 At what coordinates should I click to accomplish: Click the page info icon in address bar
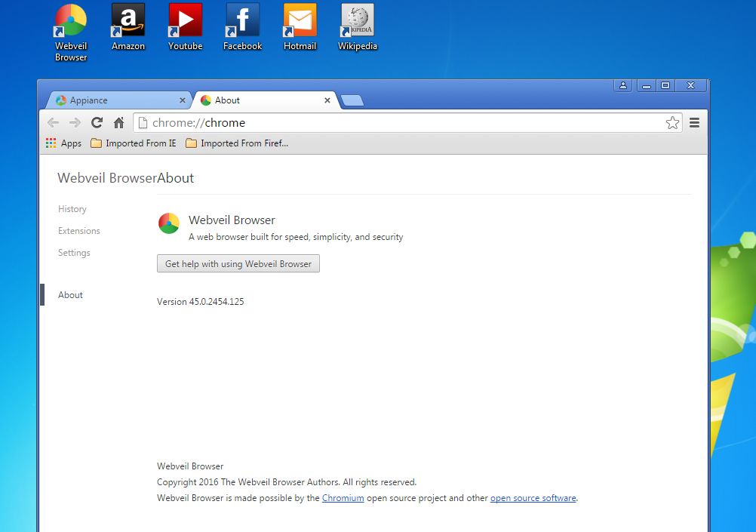click(143, 122)
